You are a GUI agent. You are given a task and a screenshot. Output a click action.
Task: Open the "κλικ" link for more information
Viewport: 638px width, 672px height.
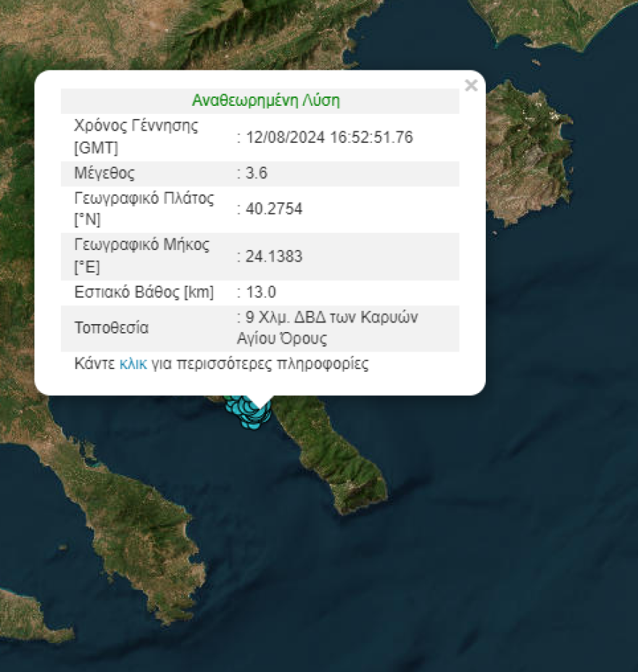(x=133, y=364)
